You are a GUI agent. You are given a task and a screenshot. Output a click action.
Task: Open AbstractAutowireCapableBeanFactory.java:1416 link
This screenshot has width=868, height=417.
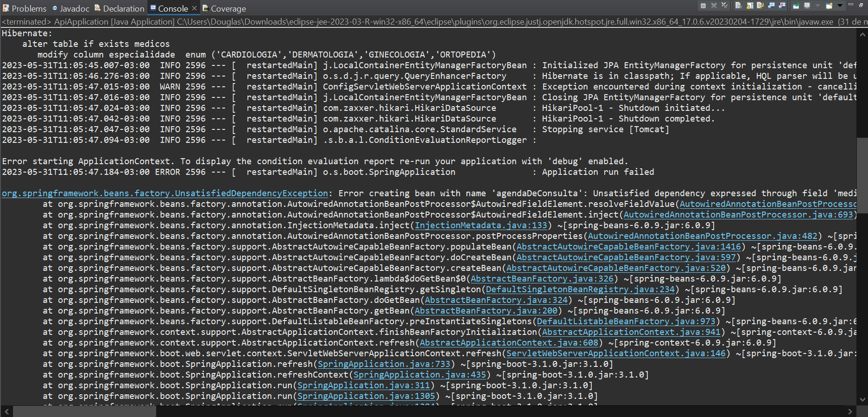click(x=629, y=247)
